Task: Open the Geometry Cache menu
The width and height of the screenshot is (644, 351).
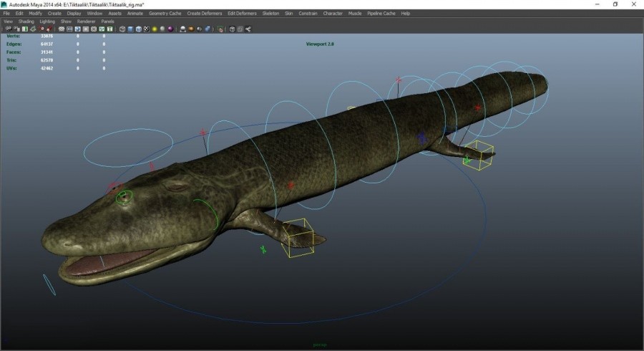Action: point(165,13)
